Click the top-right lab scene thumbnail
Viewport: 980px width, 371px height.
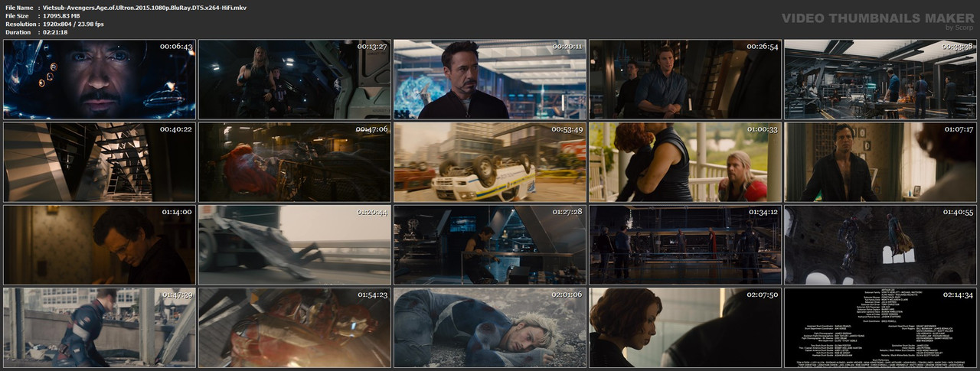pos(880,80)
